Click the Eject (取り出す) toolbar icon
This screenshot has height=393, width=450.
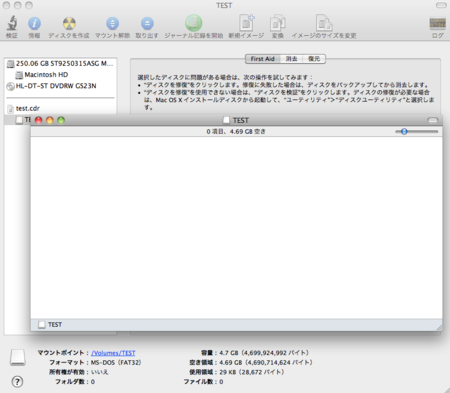[147, 23]
